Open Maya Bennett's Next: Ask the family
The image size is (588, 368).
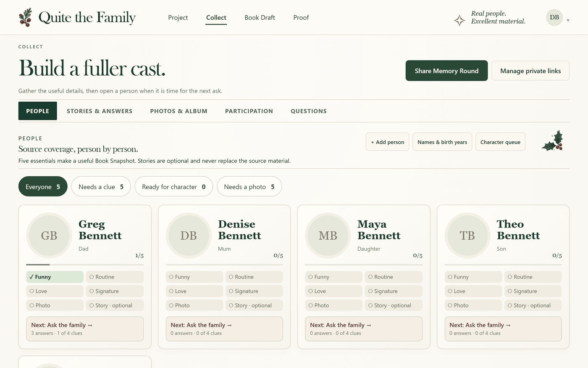click(364, 329)
